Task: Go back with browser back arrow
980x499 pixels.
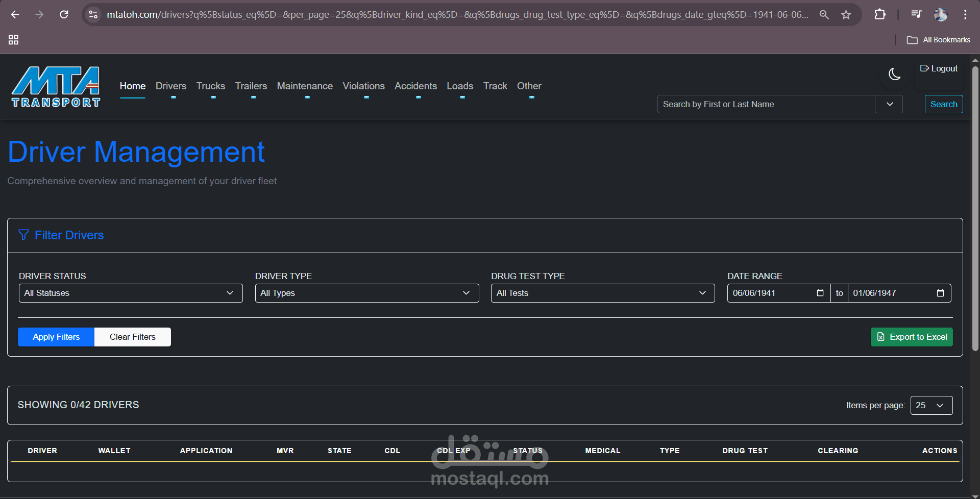Action: tap(15, 15)
